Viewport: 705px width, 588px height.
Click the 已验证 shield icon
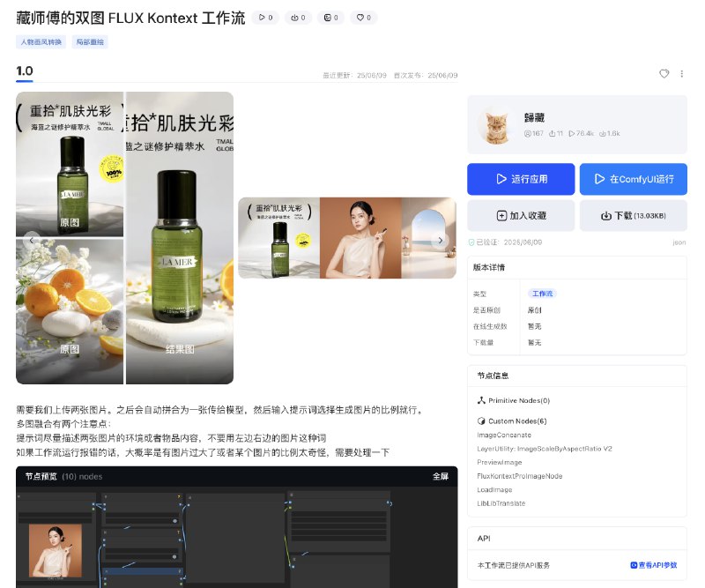(x=471, y=242)
